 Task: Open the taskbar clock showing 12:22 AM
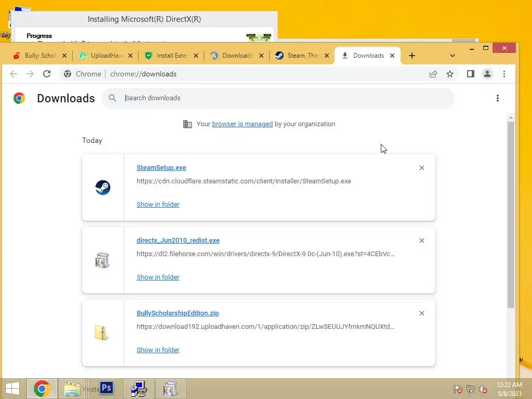point(509,389)
